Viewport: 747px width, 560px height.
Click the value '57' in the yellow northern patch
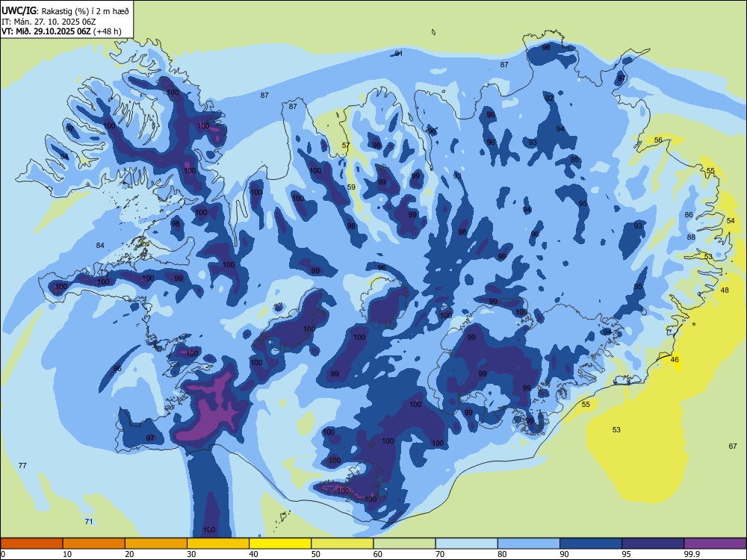point(346,146)
